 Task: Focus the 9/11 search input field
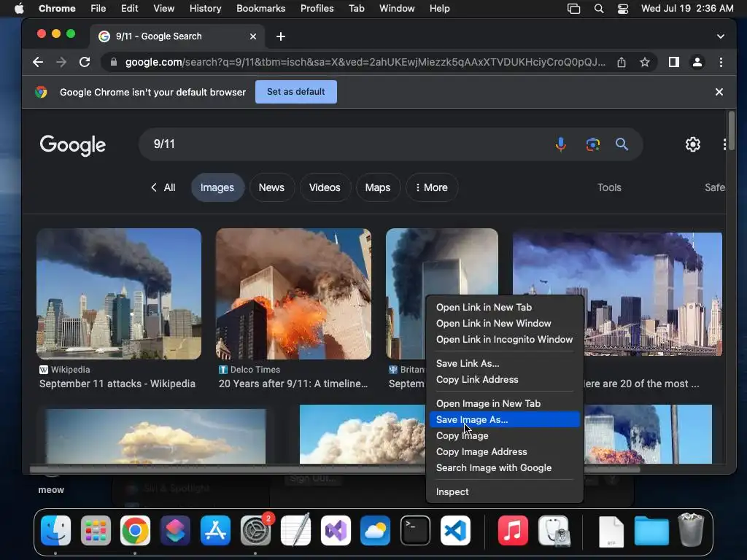348,144
